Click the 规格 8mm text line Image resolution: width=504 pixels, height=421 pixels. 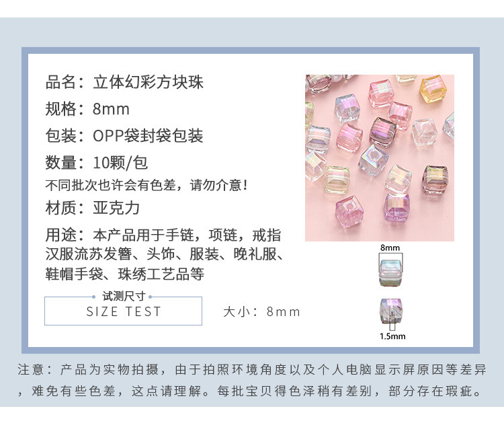(87, 109)
